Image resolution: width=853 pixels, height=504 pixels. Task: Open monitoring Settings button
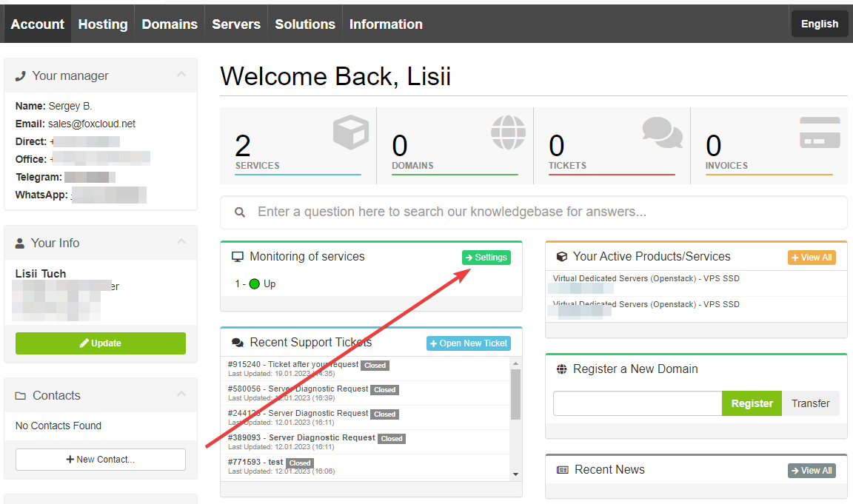[x=486, y=258]
